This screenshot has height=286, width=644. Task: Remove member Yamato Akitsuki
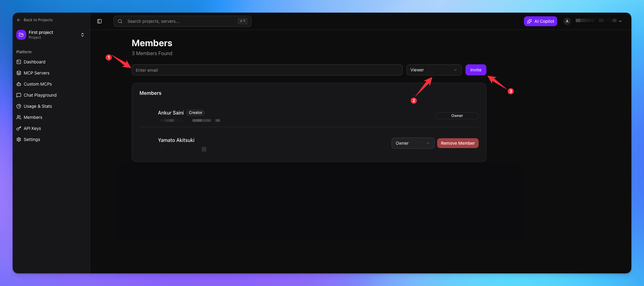(x=457, y=143)
